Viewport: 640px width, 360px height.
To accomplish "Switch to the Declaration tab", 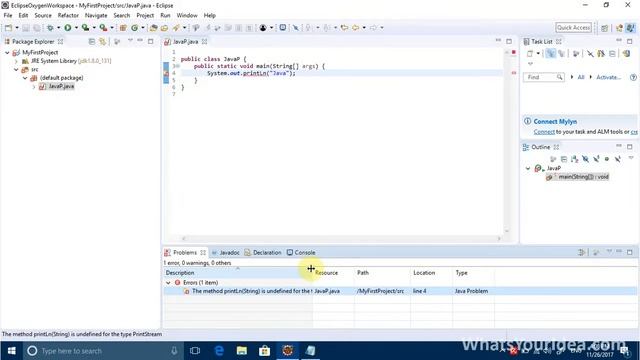I will [263, 253].
